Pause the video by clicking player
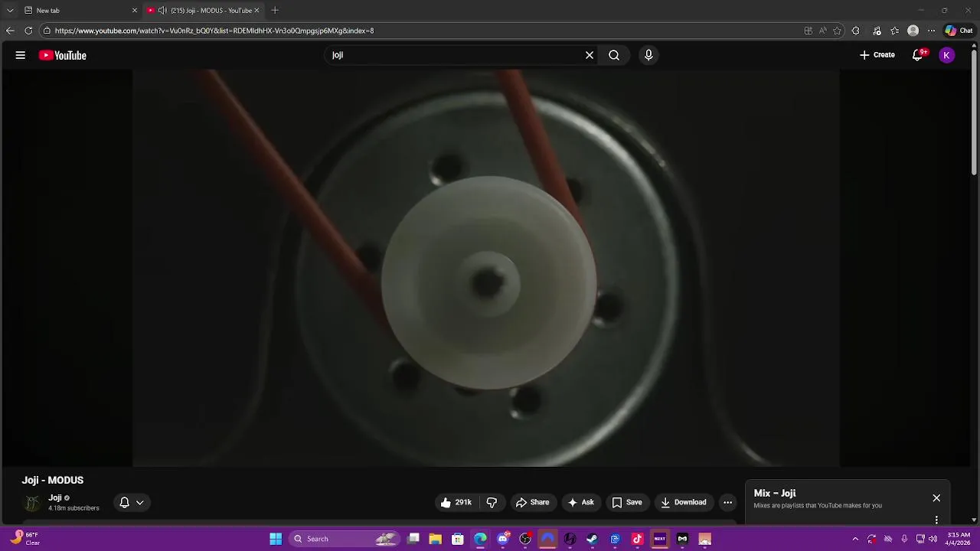The width and height of the screenshot is (980, 551). click(x=486, y=268)
